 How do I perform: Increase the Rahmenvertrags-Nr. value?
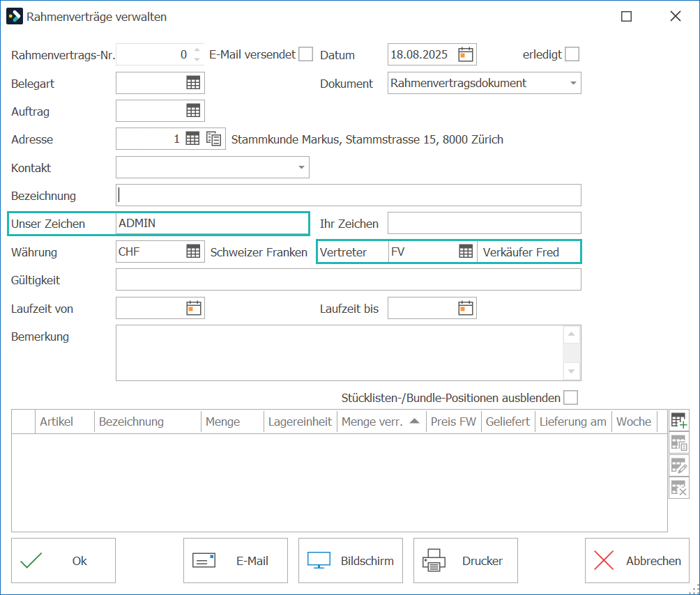pyautogui.click(x=197, y=50)
